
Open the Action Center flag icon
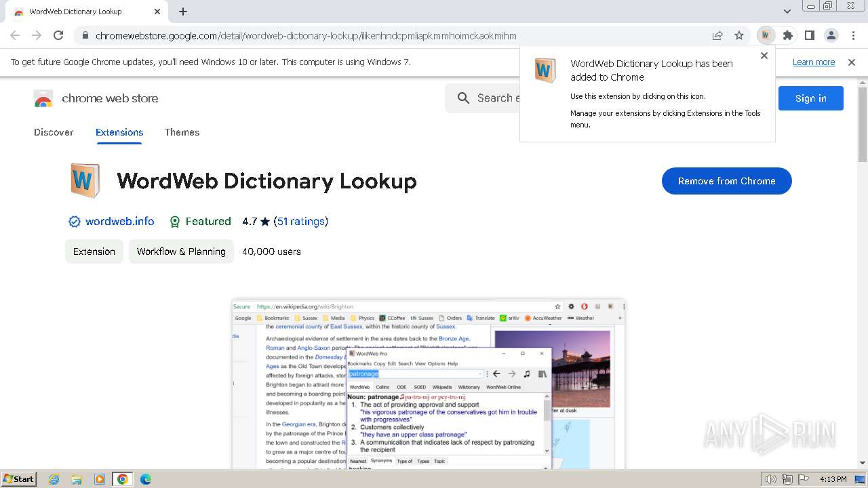pyautogui.click(x=803, y=479)
